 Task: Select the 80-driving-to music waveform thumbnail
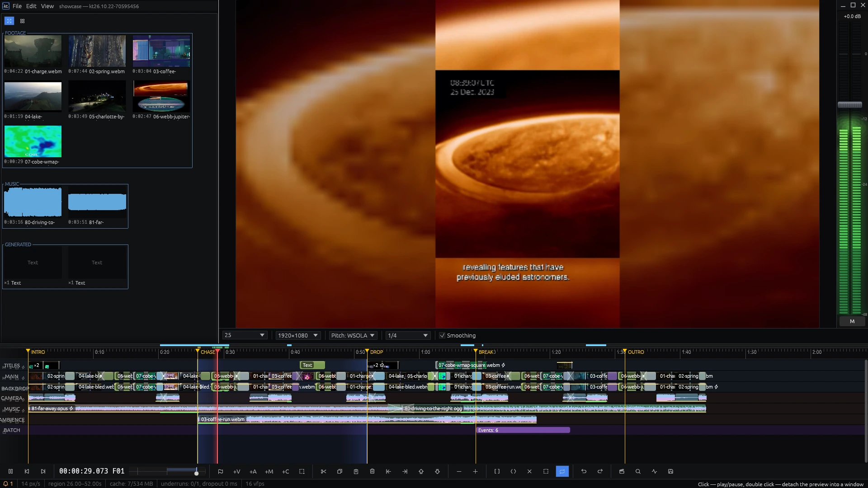coord(33,202)
